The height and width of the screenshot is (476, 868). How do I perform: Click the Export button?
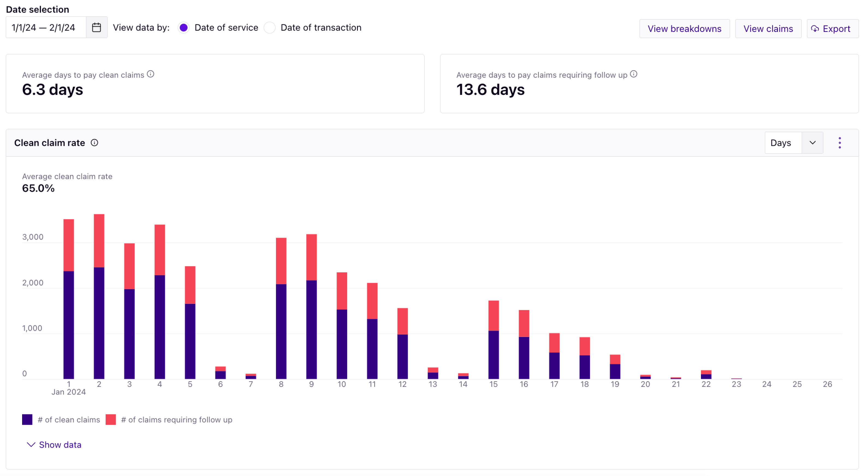click(x=836, y=29)
